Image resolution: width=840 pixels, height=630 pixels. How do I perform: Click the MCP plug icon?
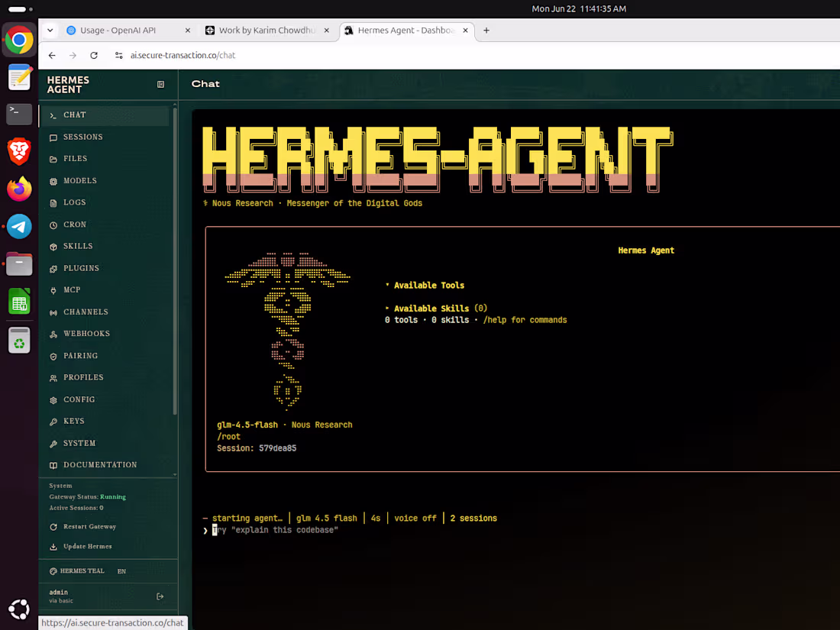(x=53, y=290)
